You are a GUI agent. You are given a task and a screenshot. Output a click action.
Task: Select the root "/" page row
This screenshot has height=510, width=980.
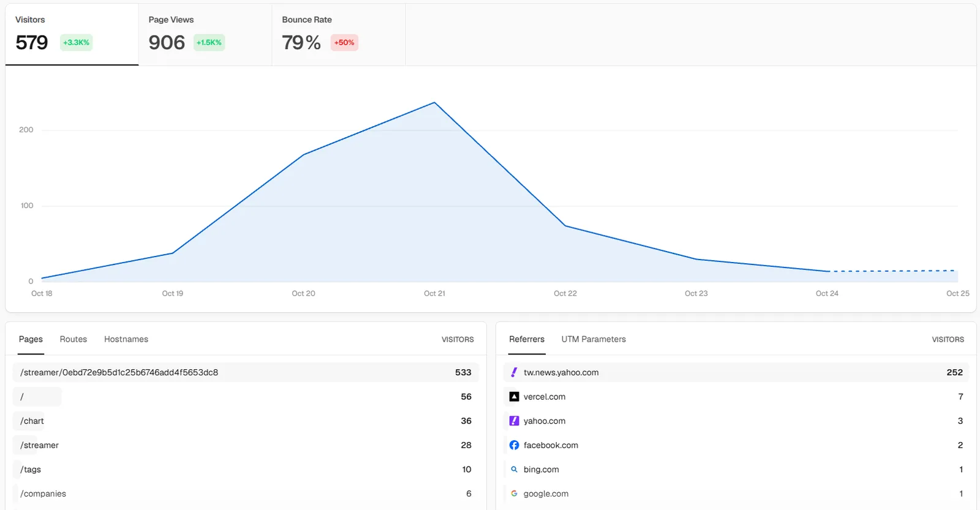coord(246,397)
